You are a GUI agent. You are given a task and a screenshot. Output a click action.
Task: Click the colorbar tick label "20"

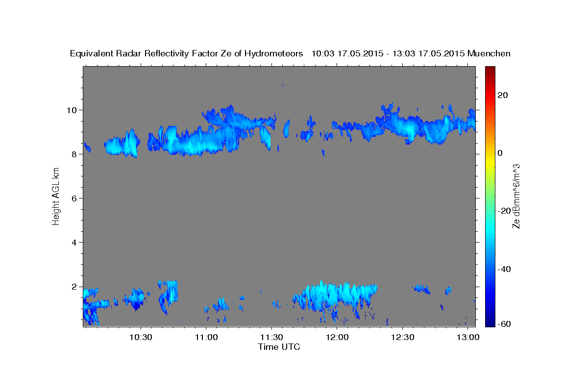pos(503,95)
